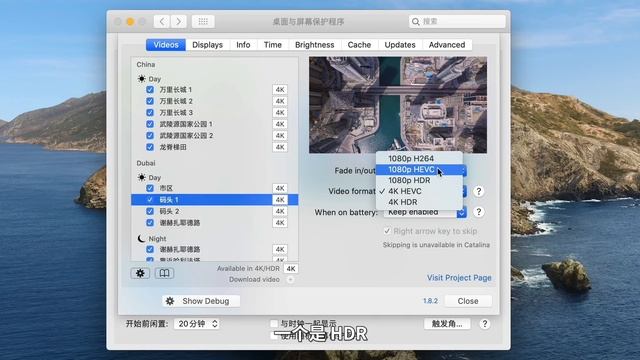Click the sun icon beside Dubai Day

tap(141, 178)
